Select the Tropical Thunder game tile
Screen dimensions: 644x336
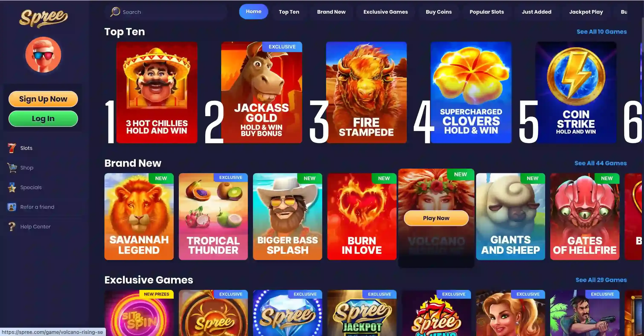coord(213,217)
